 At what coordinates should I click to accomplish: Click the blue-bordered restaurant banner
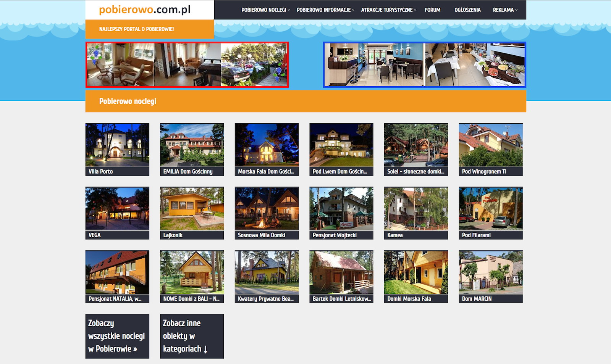tap(424, 64)
